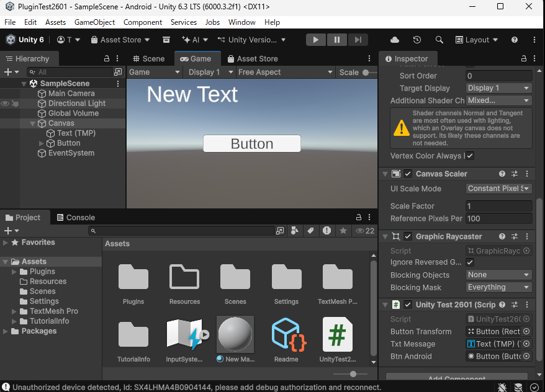Select the Readme asset icon
The height and width of the screenshot is (392, 545).
pos(286,334)
